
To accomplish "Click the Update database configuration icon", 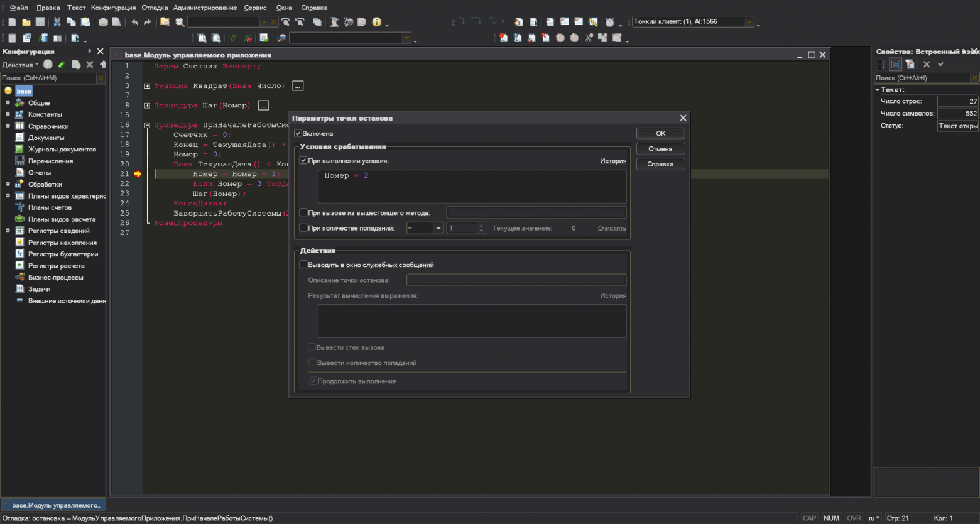I will tap(43, 38).
